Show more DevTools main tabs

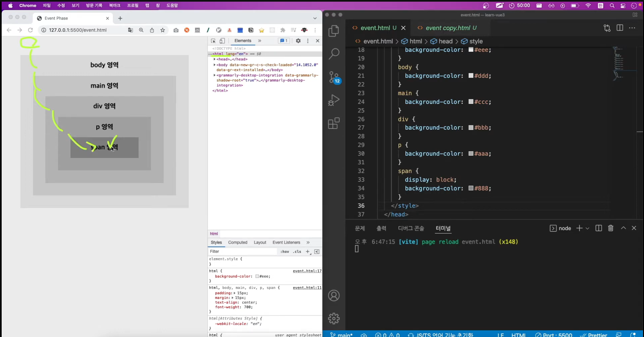pyautogui.click(x=260, y=41)
